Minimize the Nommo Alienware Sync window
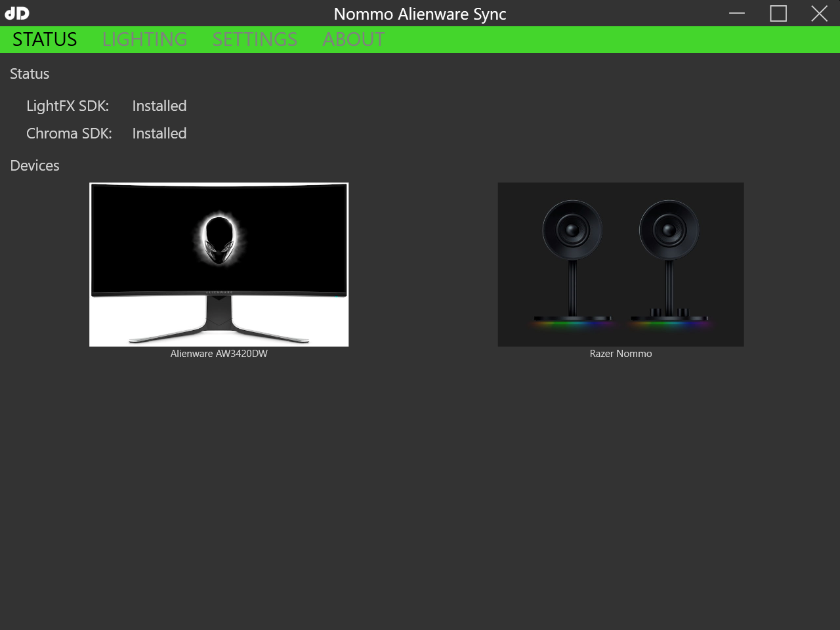 click(x=737, y=13)
